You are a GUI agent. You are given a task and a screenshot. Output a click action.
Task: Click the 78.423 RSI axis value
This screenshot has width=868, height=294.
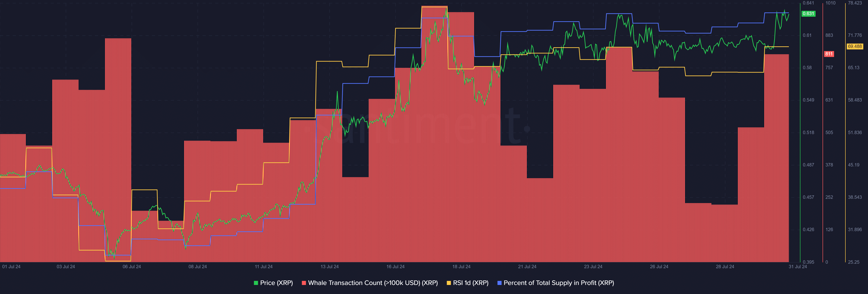click(x=854, y=3)
